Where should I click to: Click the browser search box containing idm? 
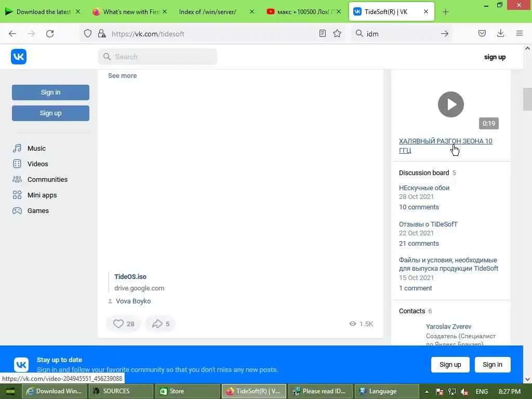coord(402,34)
